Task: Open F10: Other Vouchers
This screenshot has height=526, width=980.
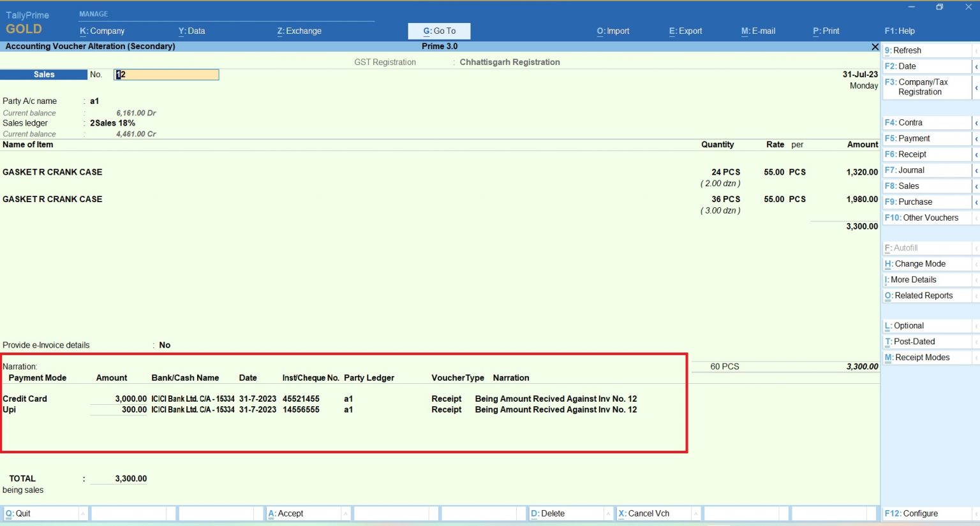Action: (921, 217)
